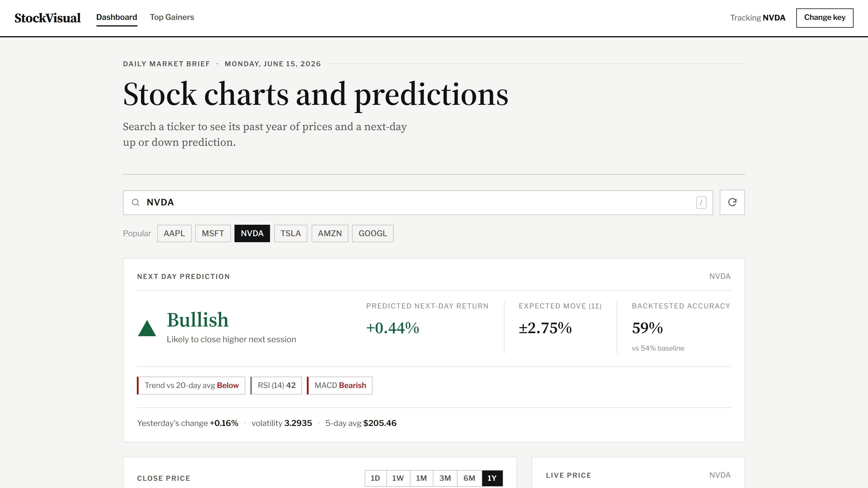Click the 59% backtested accuracy value

[x=647, y=328]
